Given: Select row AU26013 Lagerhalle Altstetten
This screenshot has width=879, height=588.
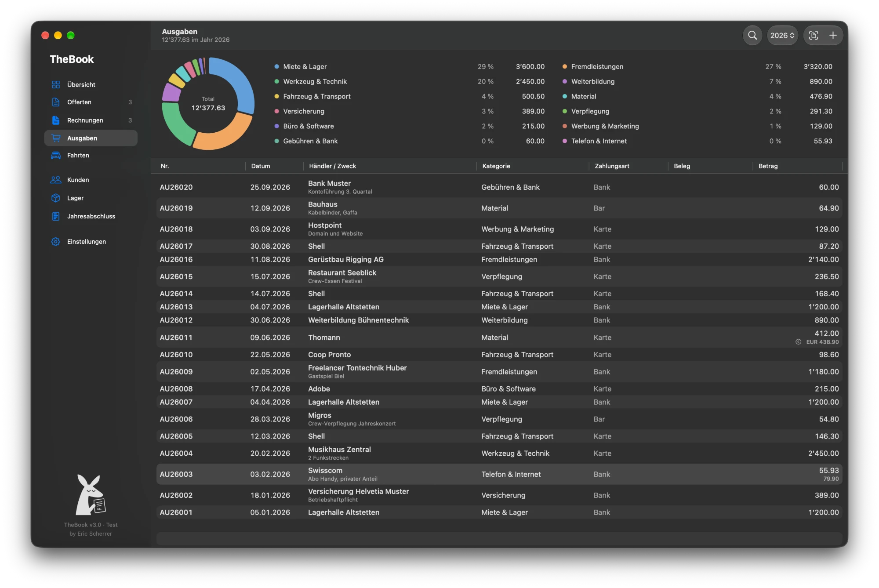Looking at the screenshot, I should (x=499, y=307).
